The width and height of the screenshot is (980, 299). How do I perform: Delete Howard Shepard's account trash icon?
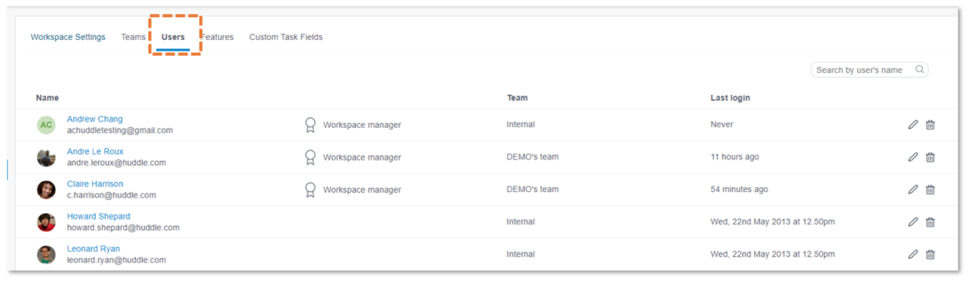tap(930, 222)
